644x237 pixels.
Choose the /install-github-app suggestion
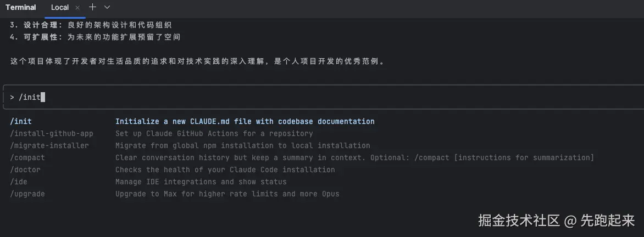point(52,133)
